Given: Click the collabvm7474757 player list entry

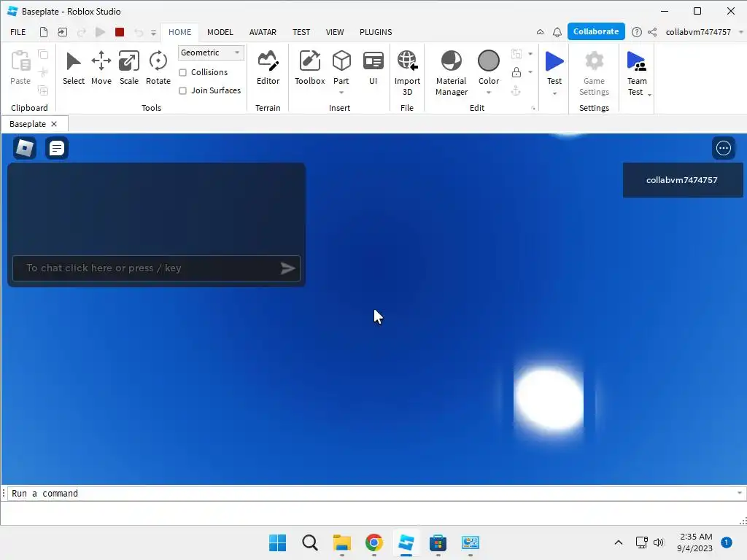Looking at the screenshot, I should (682, 180).
